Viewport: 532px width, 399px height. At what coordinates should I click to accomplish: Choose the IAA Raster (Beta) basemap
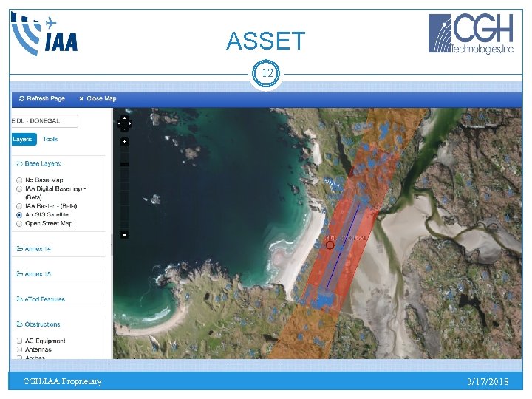(19, 206)
